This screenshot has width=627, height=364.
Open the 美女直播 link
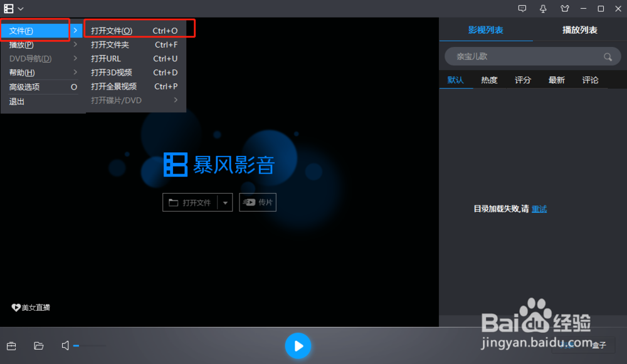point(31,307)
